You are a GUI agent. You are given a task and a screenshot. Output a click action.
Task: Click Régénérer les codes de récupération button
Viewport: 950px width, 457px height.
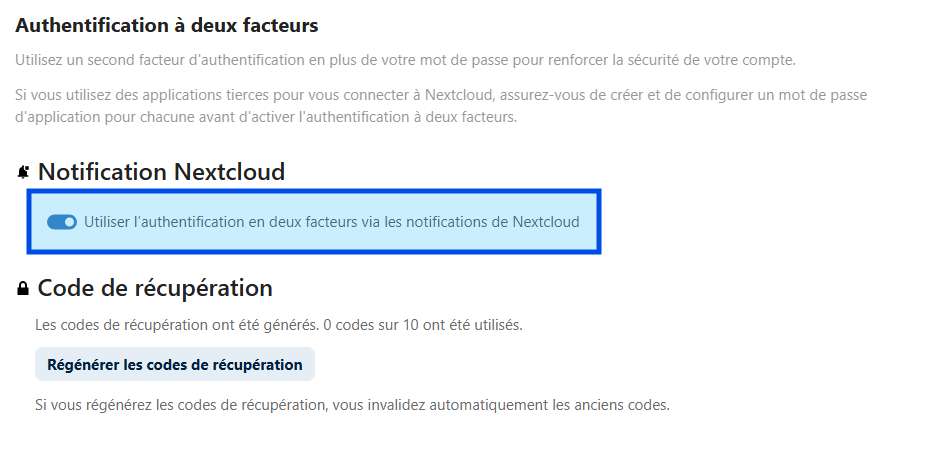[174, 364]
